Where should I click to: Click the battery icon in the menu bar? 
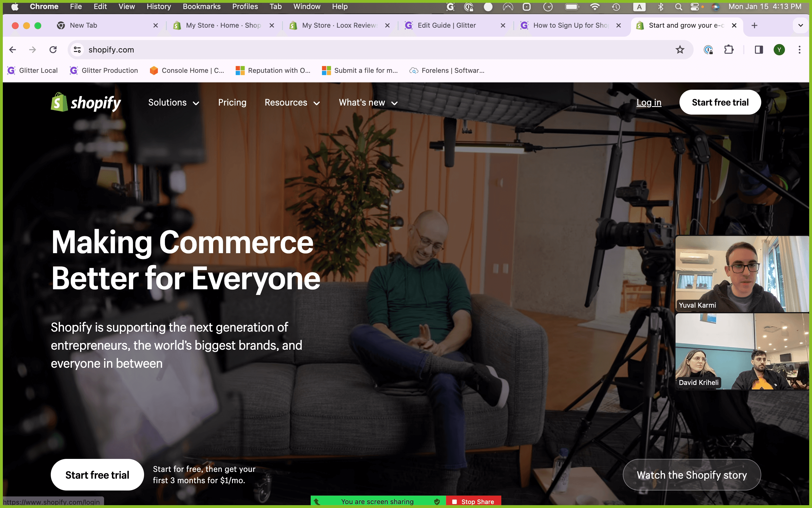pyautogui.click(x=572, y=7)
